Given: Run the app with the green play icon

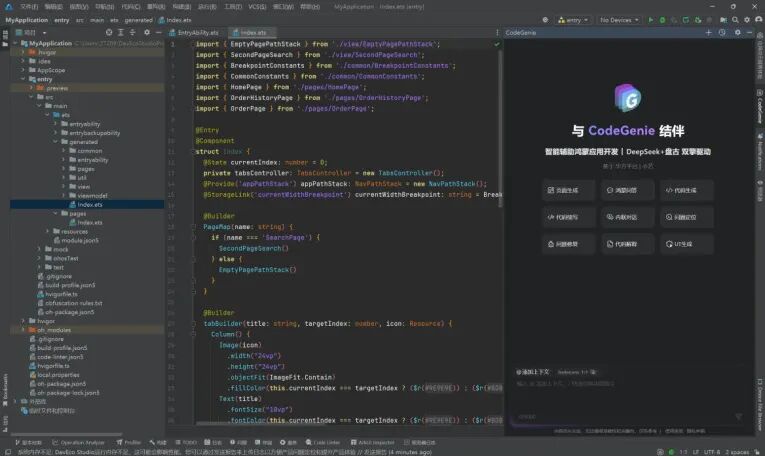Looking at the screenshot, I should click(x=650, y=20).
